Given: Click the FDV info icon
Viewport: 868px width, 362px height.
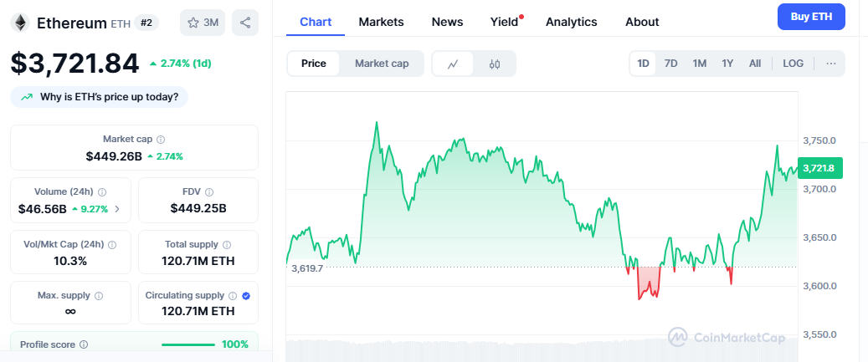Looking at the screenshot, I should (x=209, y=192).
